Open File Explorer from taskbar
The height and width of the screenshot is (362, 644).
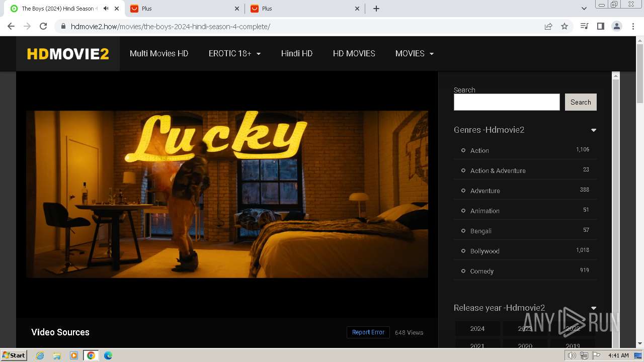click(x=57, y=355)
